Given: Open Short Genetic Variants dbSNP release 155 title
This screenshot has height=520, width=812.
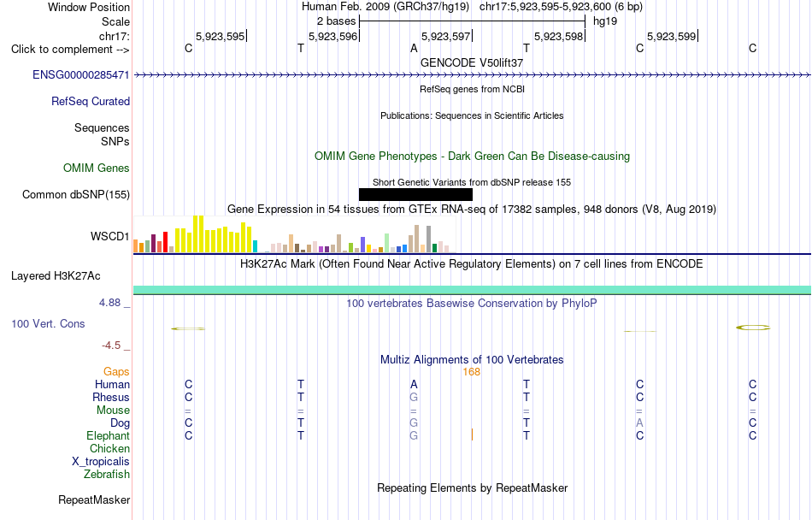Looking at the screenshot, I should pyautogui.click(x=472, y=183).
